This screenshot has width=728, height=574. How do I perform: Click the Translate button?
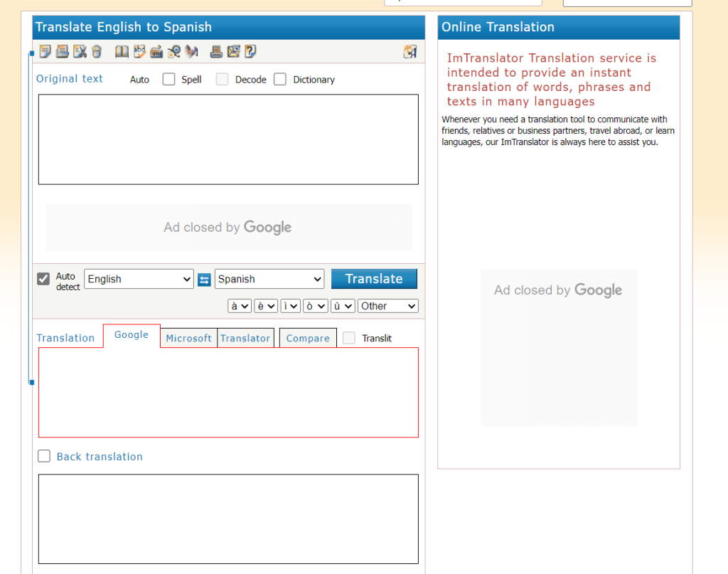[374, 279]
